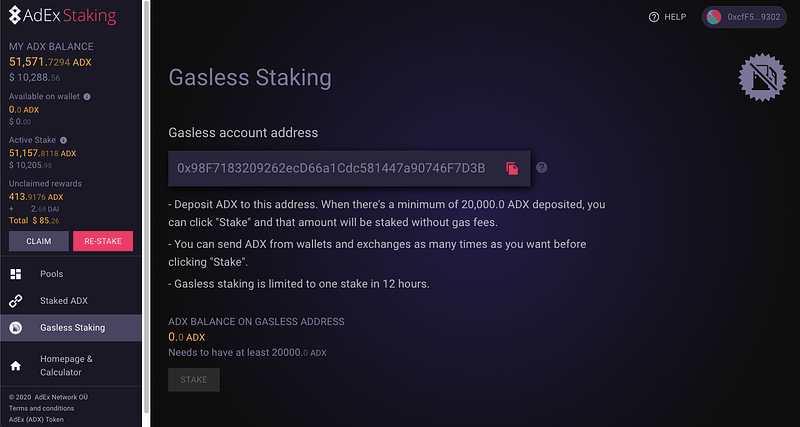800x427 pixels.
Task: Click the gasless account address field
Action: coord(330,168)
